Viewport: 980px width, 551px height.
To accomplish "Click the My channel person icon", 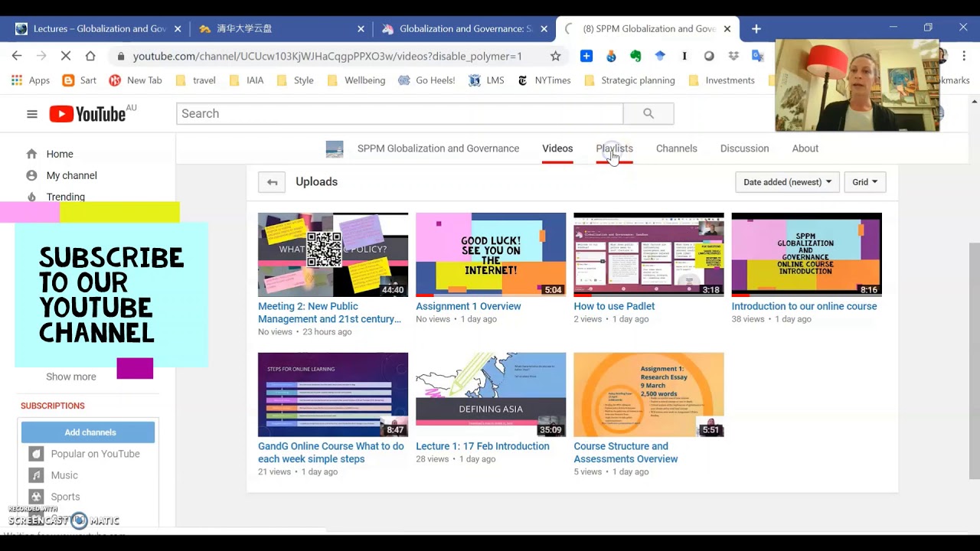I will [x=31, y=175].
